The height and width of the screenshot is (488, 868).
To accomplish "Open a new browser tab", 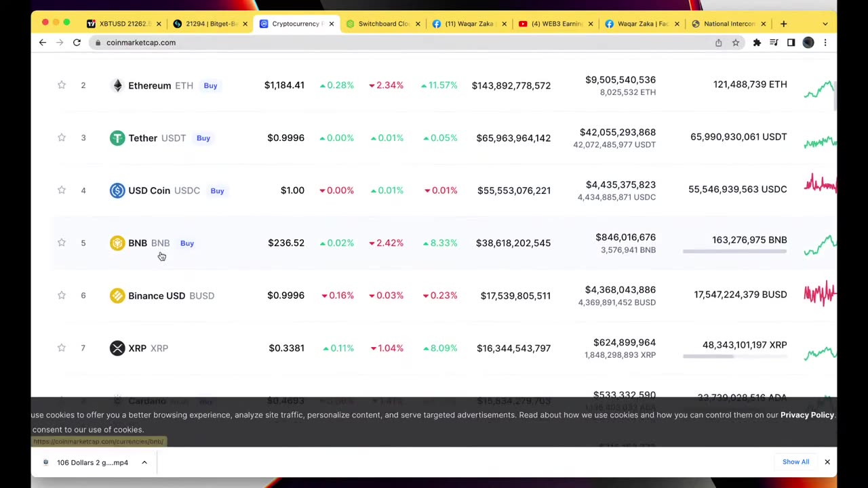I will [x=783, y=24].
